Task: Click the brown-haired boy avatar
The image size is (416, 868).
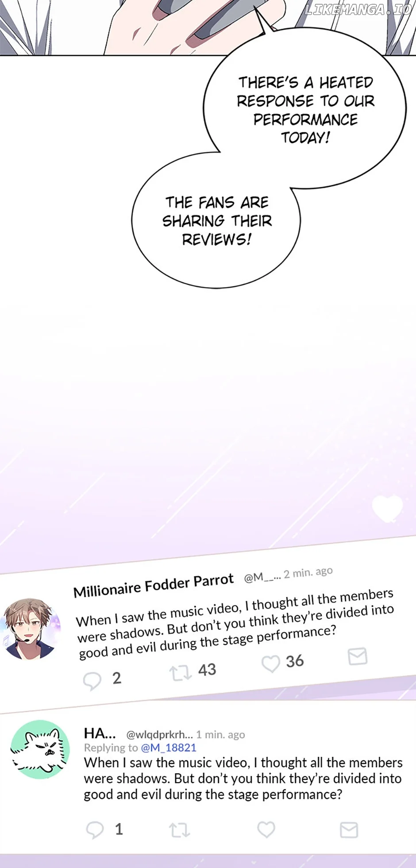Action: (31, 629)
